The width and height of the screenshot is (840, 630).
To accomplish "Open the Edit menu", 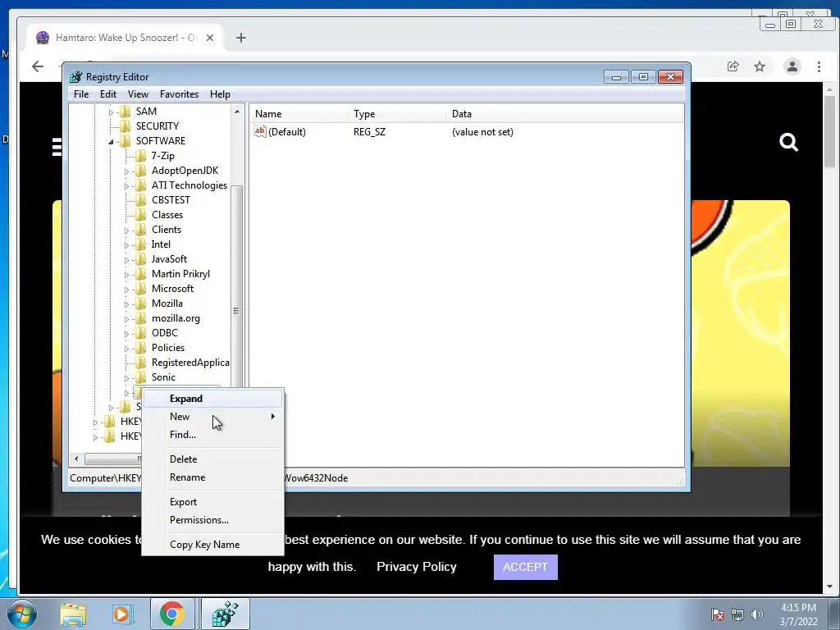I will pos(108,94).
